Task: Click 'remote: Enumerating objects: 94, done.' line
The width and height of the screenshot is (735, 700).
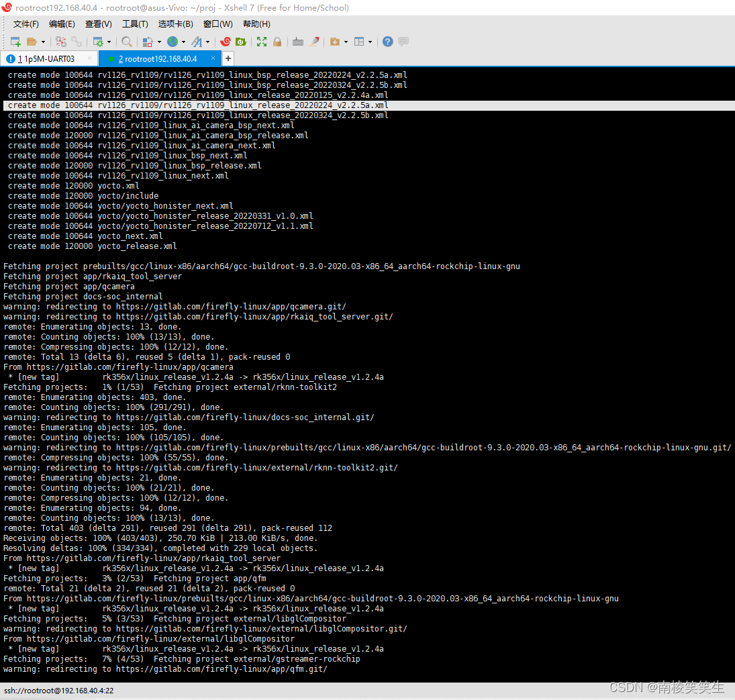Action: coord(93,508)
